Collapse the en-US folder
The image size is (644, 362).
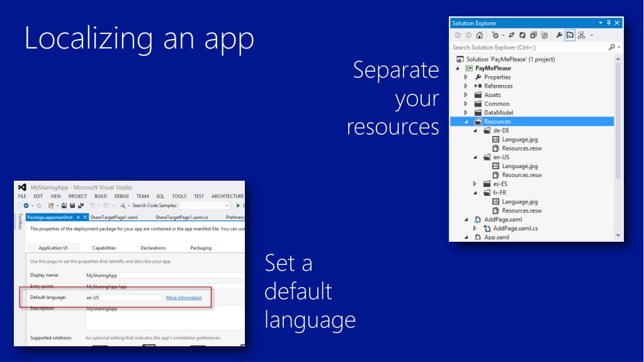point(475,157)
